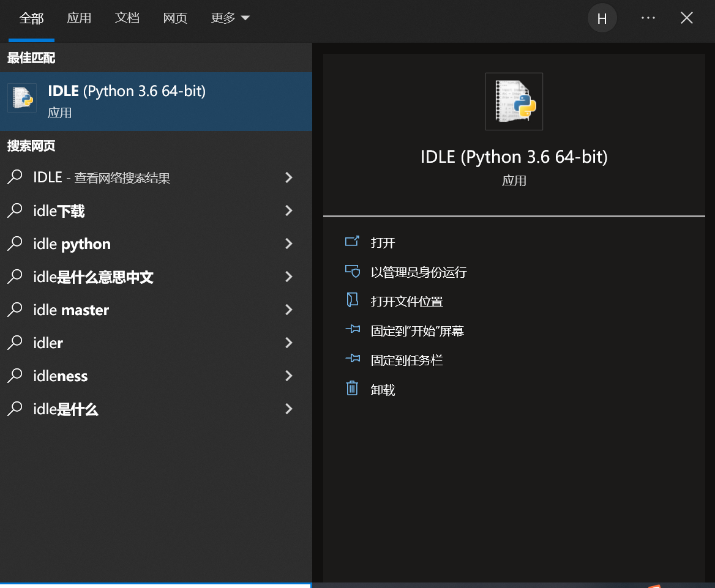This screenshot has height=588, width=715.
Task: Click the magnifier icon beside idle是什么
Action: click(x=15, y=408)
